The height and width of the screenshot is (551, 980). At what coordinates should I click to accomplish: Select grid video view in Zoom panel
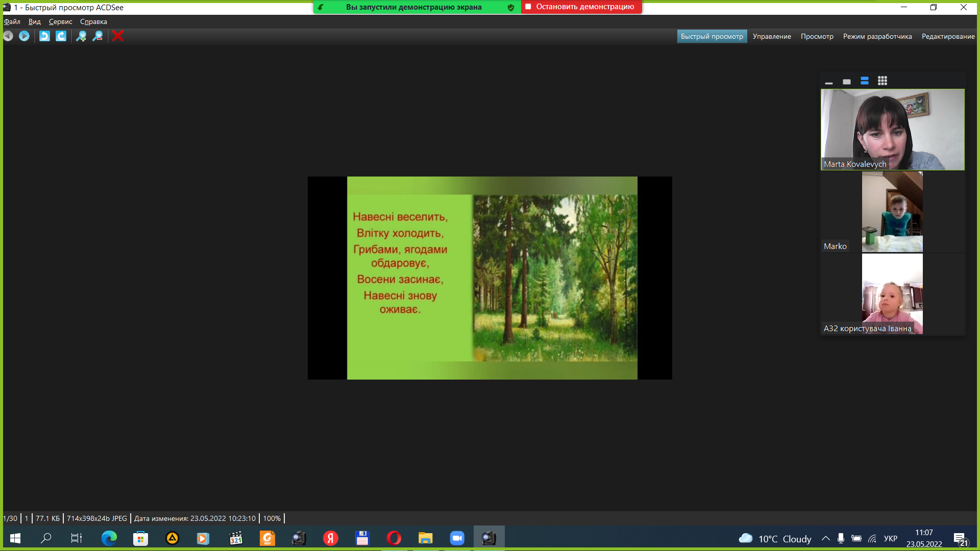pos(883,81)
